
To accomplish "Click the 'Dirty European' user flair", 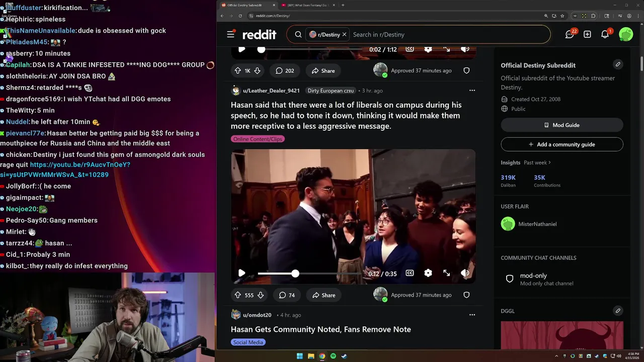I will [x=331, y=90].
